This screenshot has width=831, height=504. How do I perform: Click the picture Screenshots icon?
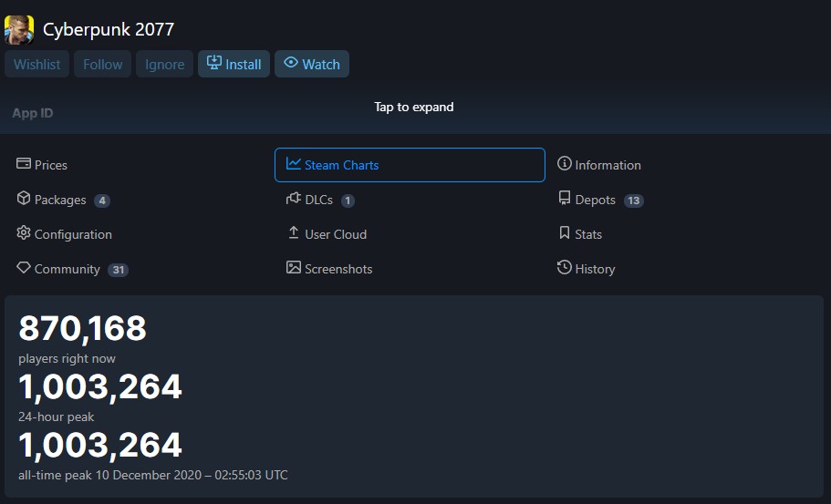tap(293, 267)
